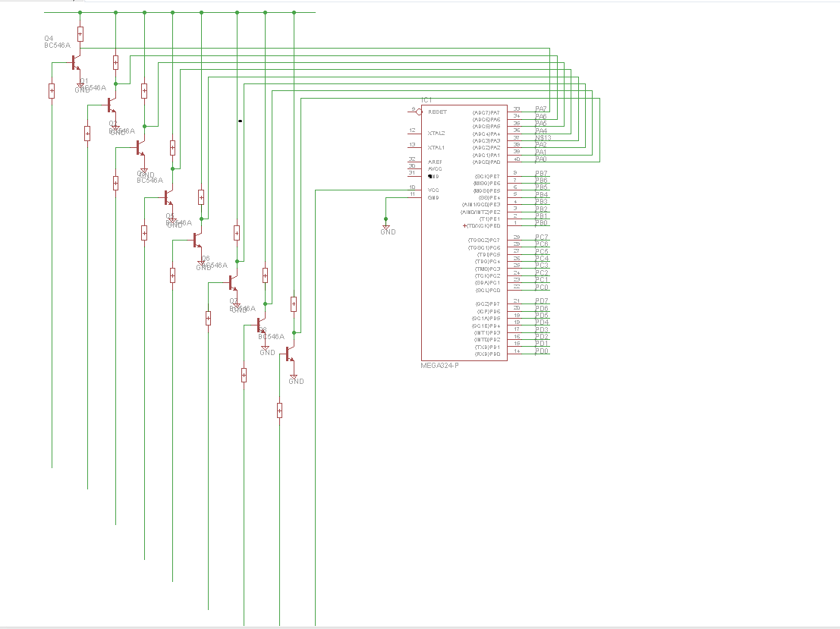Click the PC2 net label

pyautogui.click(x=542, y=272)
